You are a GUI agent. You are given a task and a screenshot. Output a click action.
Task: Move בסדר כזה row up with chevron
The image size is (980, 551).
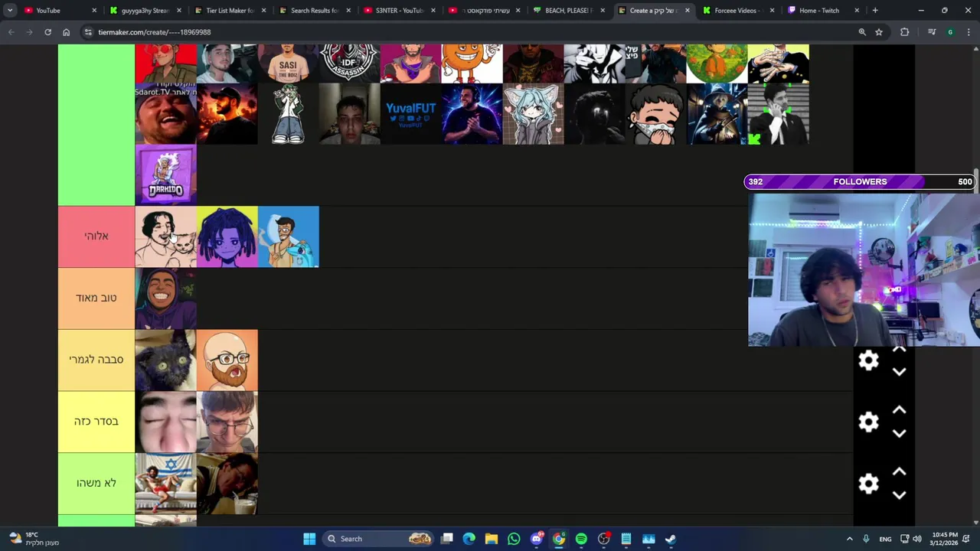coord(900,411)
